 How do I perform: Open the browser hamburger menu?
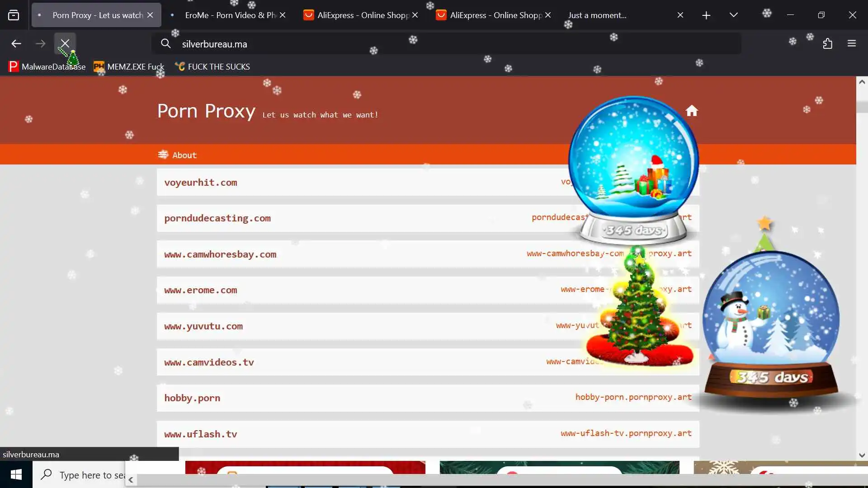click(x=852, y=44)
